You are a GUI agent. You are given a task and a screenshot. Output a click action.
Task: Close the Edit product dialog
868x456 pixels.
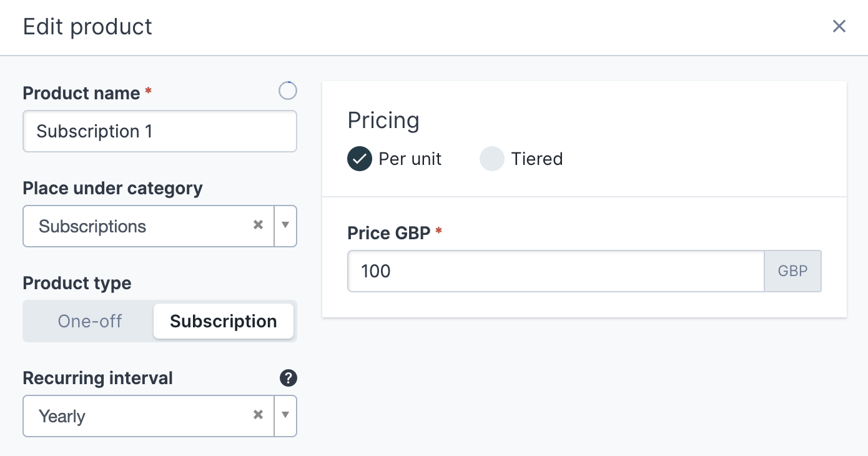pyautogui.click(x=839, y=26)
